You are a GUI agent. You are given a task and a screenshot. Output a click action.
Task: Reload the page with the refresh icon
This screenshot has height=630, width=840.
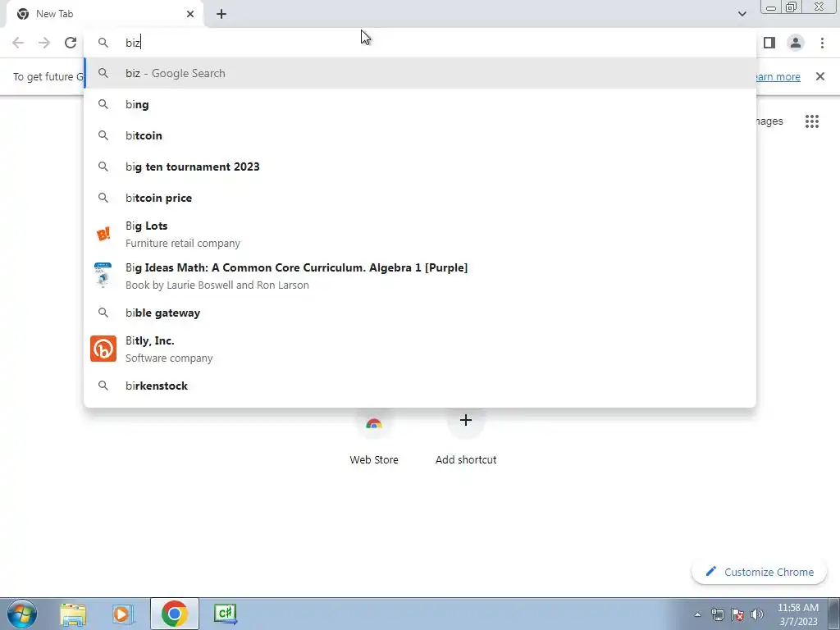[x=71, y=43]
